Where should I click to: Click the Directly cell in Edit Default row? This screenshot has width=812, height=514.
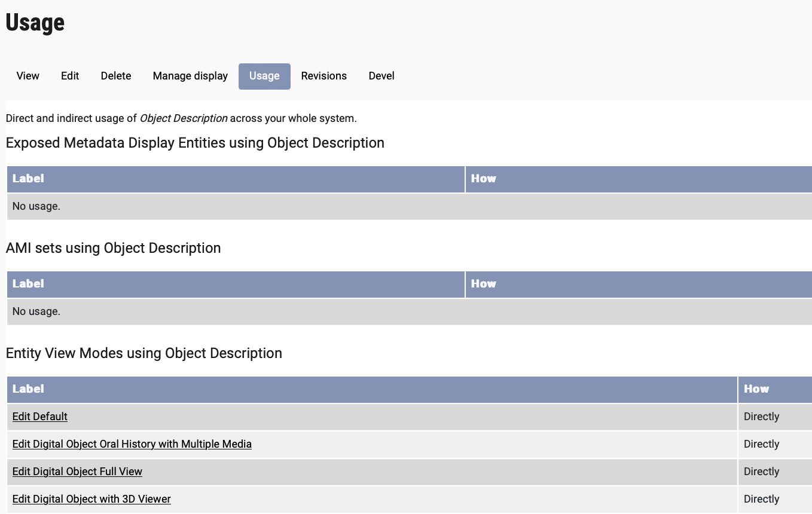pyautogui.click(x=761, y=417)
